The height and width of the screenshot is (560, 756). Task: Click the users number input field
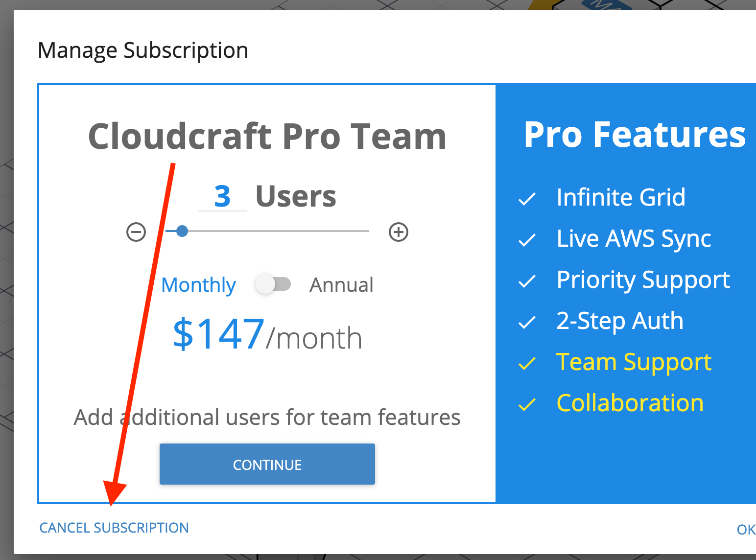[x=222, y=196]
